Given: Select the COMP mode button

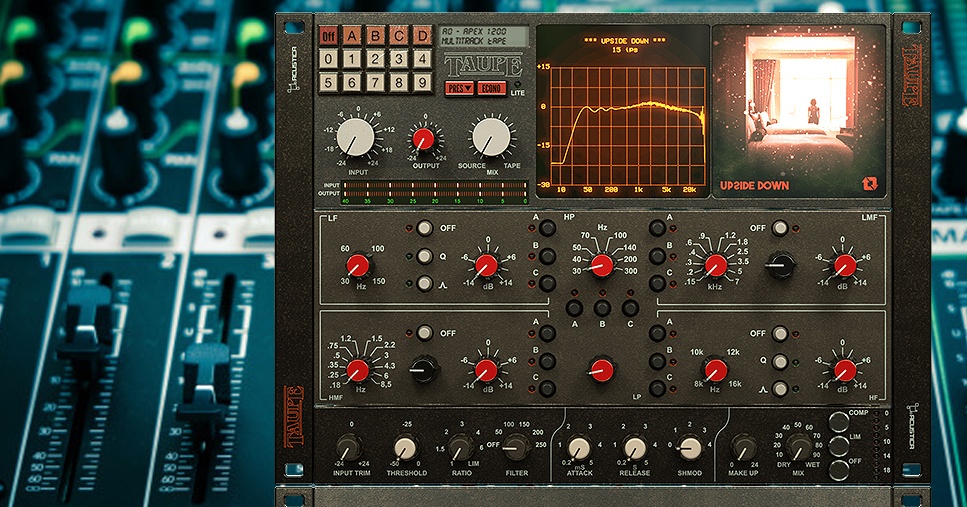Looking at the screenshot, I should [840, 420].
